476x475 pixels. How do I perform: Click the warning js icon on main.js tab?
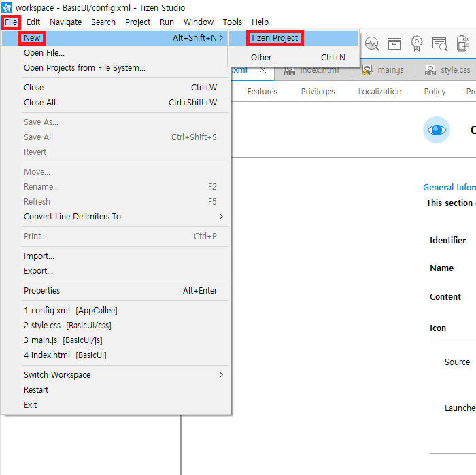(367, 70)
